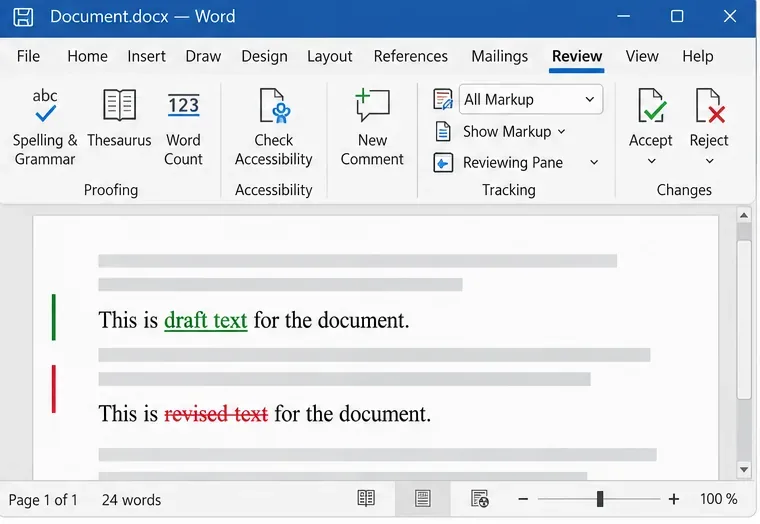
Task: Click the scrollbar up arrow
Action: pyautogui.click(x=744, y=215)
